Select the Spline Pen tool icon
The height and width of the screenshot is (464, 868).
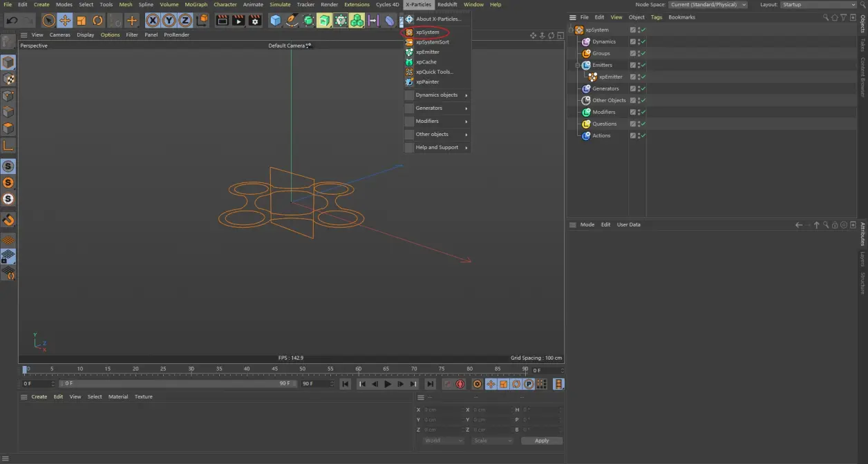point(292,21)
